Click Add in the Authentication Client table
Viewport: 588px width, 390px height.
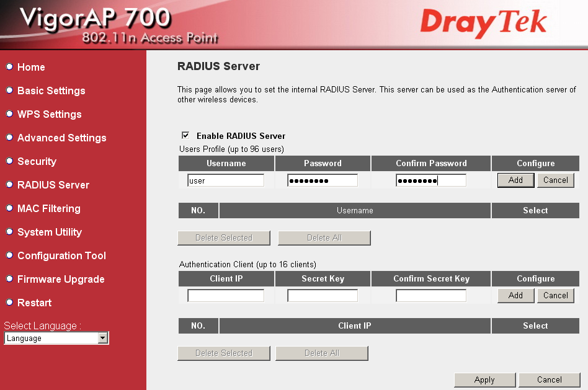[515, 295]
